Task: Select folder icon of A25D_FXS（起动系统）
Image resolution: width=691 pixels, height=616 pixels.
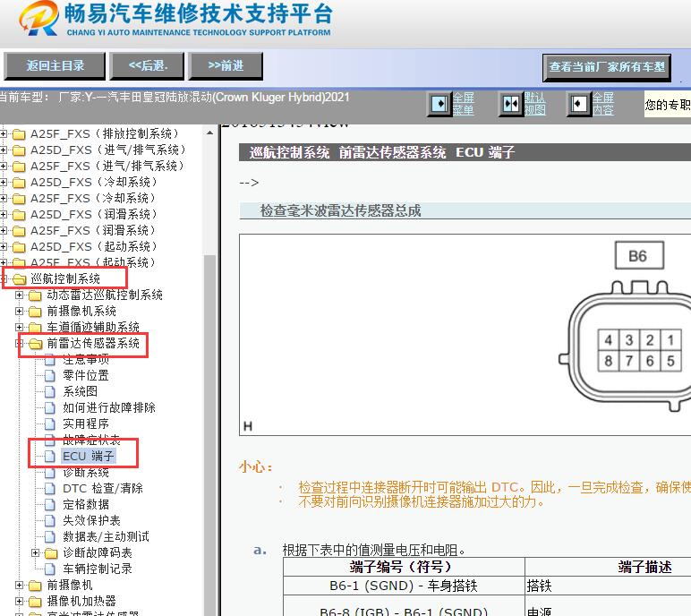Action: (19, 247)
